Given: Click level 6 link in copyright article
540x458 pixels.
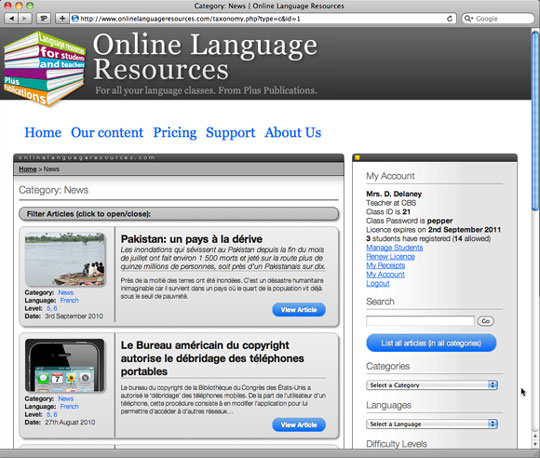Looking at the screenshot, I should click(55, 414).
